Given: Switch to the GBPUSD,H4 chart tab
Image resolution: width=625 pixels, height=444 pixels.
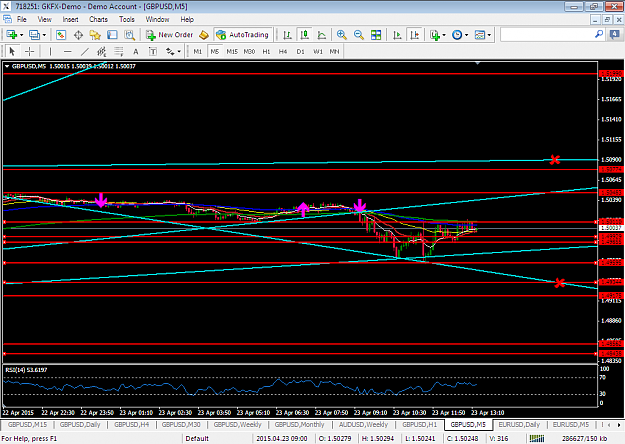Looking at the screenshot, I should pyautogui.click(x=132, y=424).
